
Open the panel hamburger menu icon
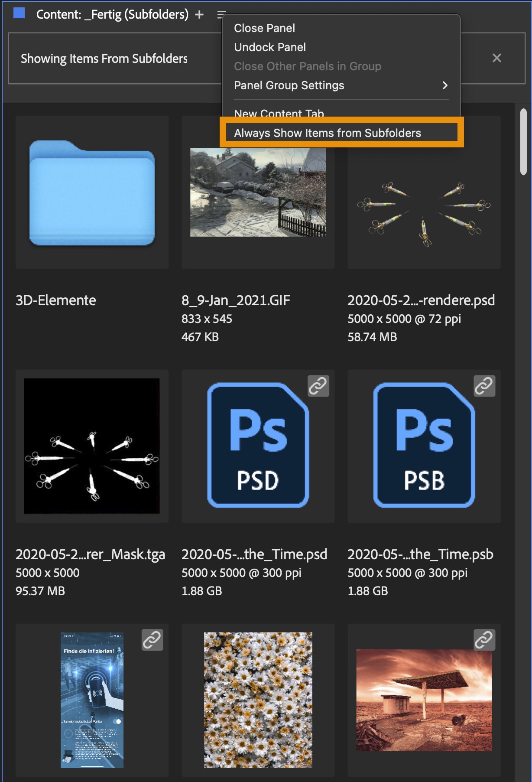click(221, 15)
